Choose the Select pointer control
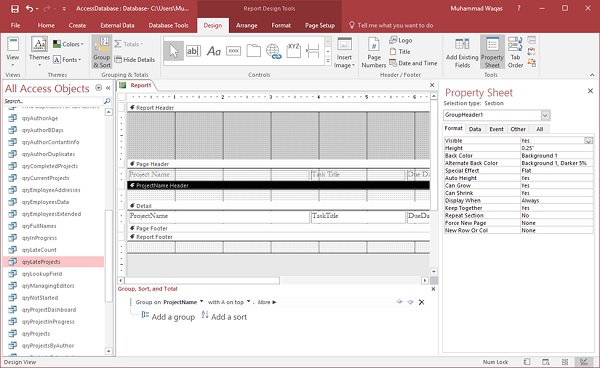The height and width of the screenshot is (368, 600). (174, 51)
